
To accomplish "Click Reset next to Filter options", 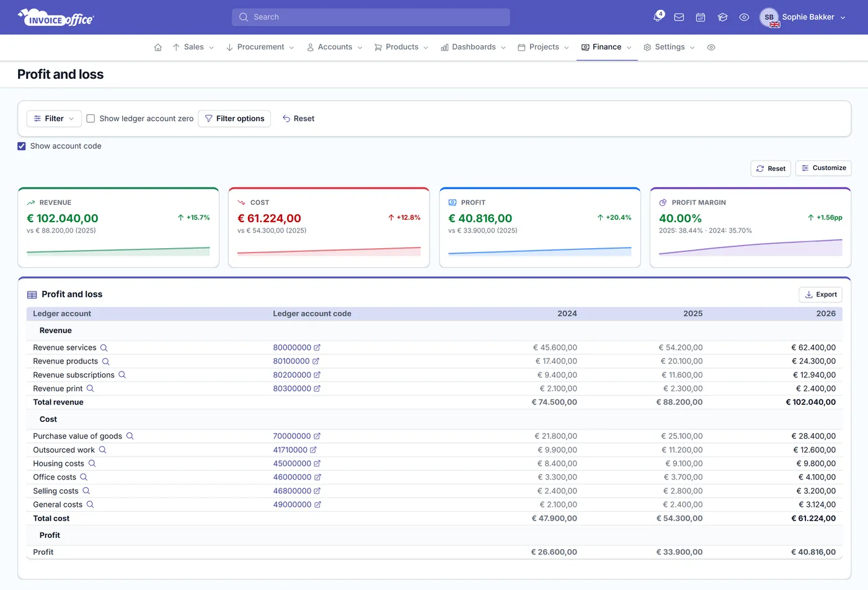I will (298, 118).
